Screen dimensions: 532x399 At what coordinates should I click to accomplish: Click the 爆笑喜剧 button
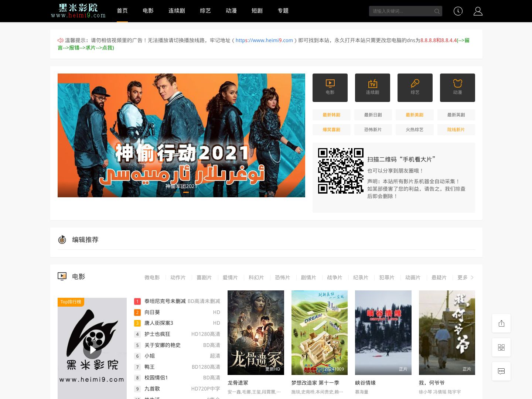click(x=331, y=130)
